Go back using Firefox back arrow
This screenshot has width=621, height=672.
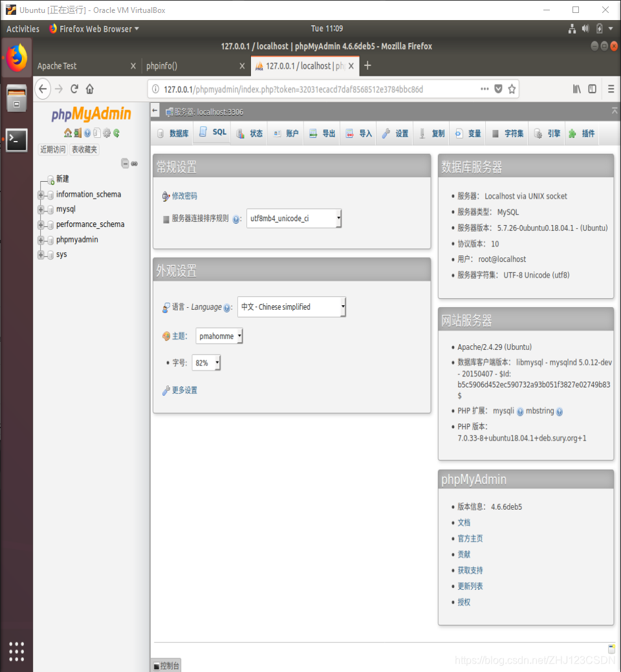coord(43,89)
